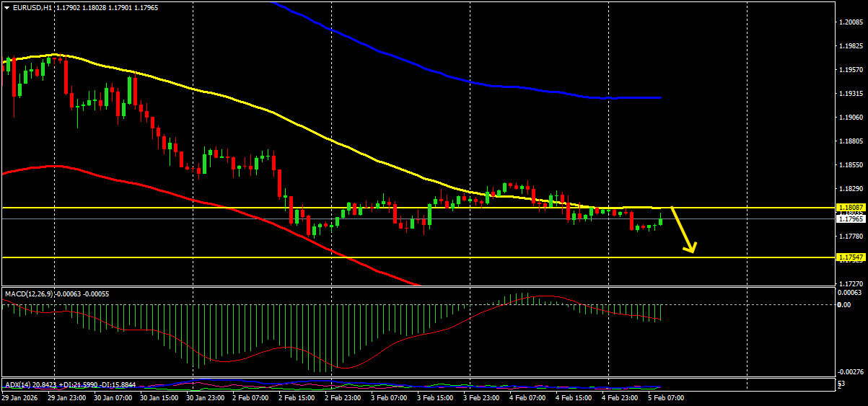Click 1.17780 on the price scale
The width and height of the screenshot is (868, 406).
coord(851,237)
